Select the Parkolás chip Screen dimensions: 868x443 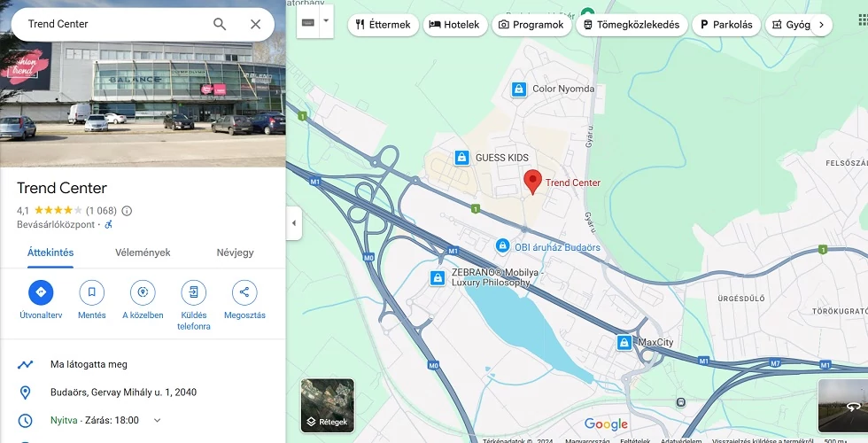pos(726,25)
